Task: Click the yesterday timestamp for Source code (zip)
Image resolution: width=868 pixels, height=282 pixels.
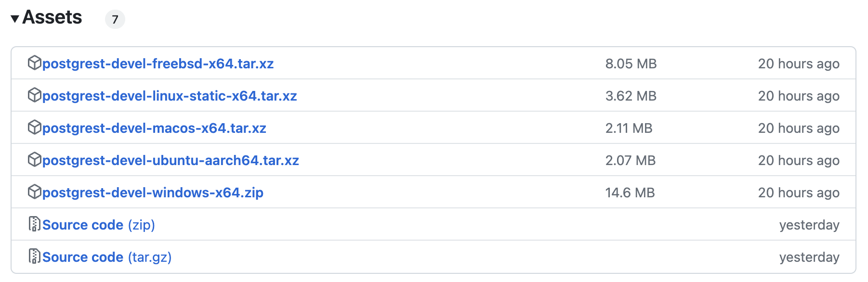Action: 809,225
